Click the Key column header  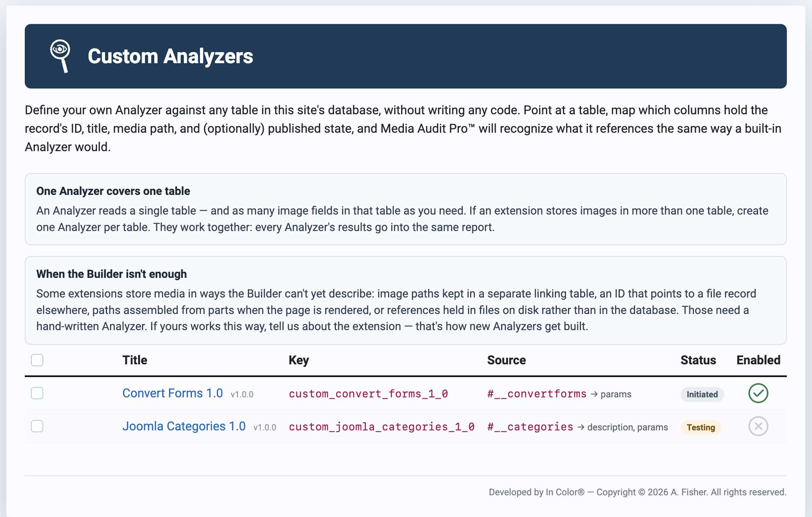[x=299, y=360]
